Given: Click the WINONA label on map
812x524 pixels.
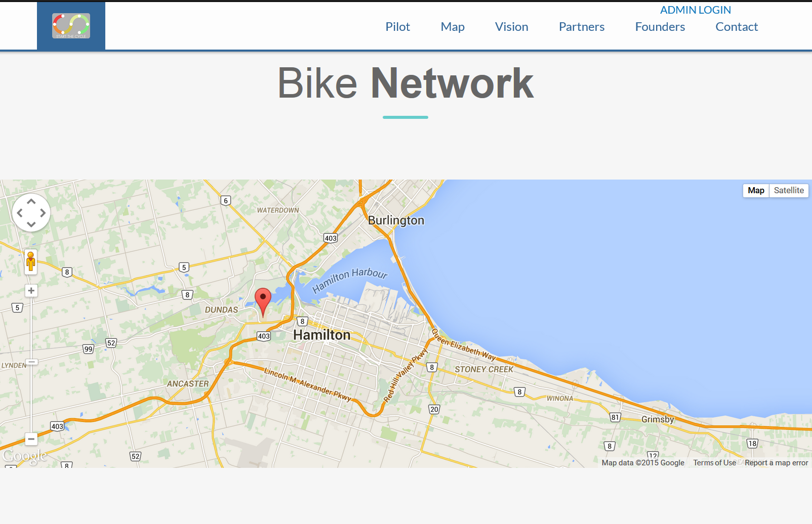Looking at the screenshot, I should click(560, 399).
